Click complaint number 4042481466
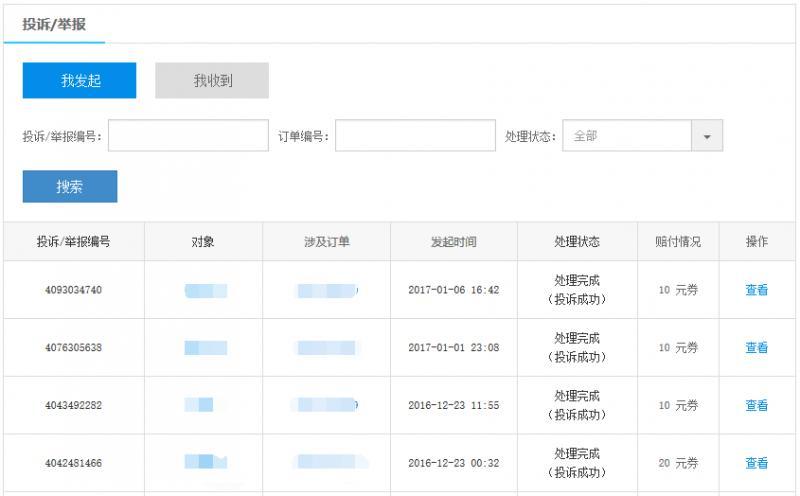Image resolution: width=800 pixels, height=496 pixels. [73, 463]
